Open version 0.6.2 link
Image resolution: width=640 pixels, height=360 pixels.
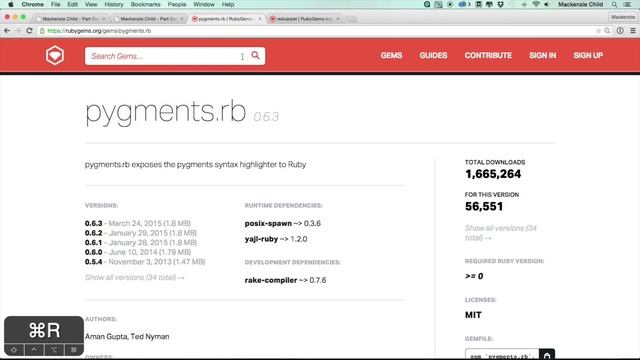coord(93,233)
